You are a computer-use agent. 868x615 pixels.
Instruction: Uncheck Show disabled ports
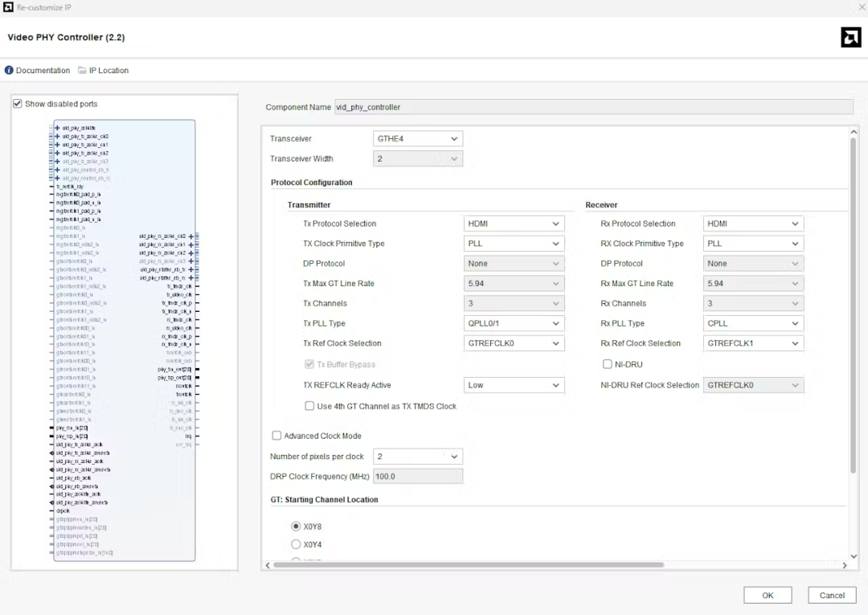point(18,104)
